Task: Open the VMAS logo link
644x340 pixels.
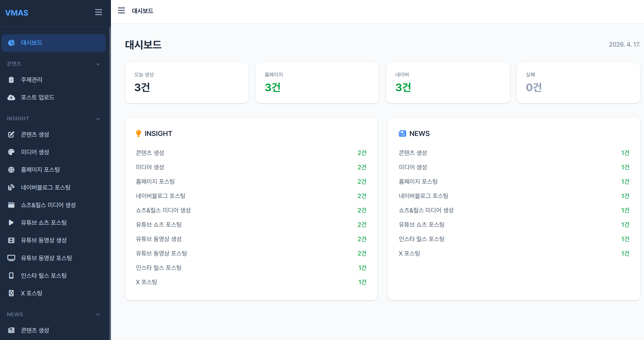Action: (x=17, y=13)
